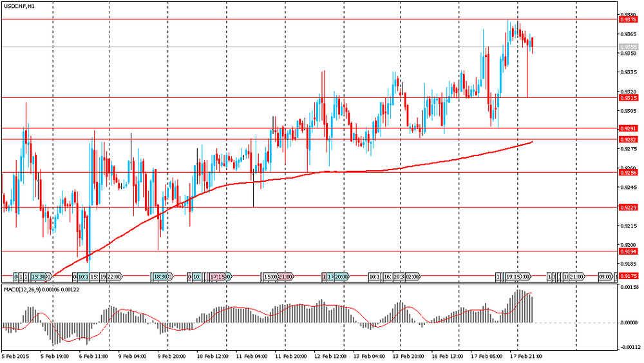Select the 02:00 event flag
Image resolution: width=644 pixels, height=363 pixels.
(x=412, y=277)
